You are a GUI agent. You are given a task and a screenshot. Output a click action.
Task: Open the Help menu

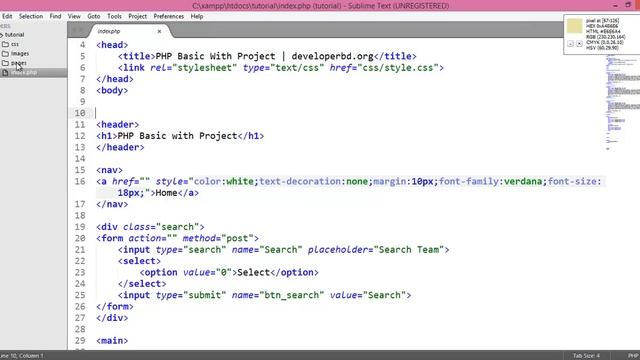click(x=197, y=16)
